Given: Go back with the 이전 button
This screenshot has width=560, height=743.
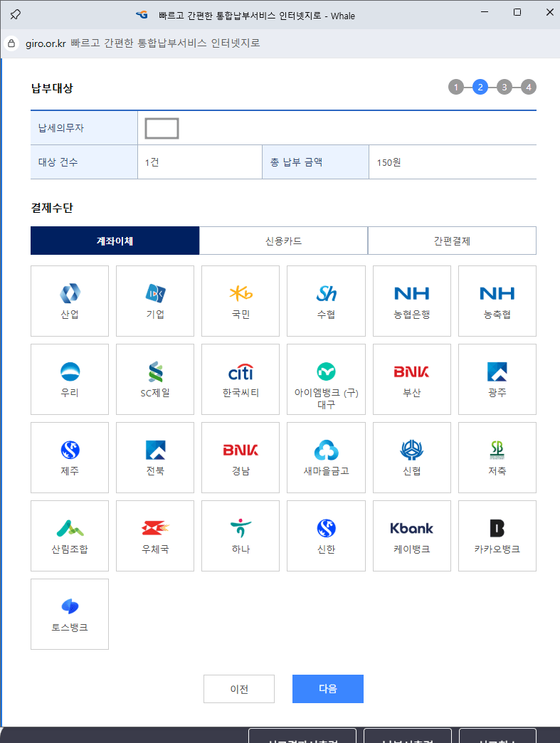Looking at the screenshot, I should point(239,688).
